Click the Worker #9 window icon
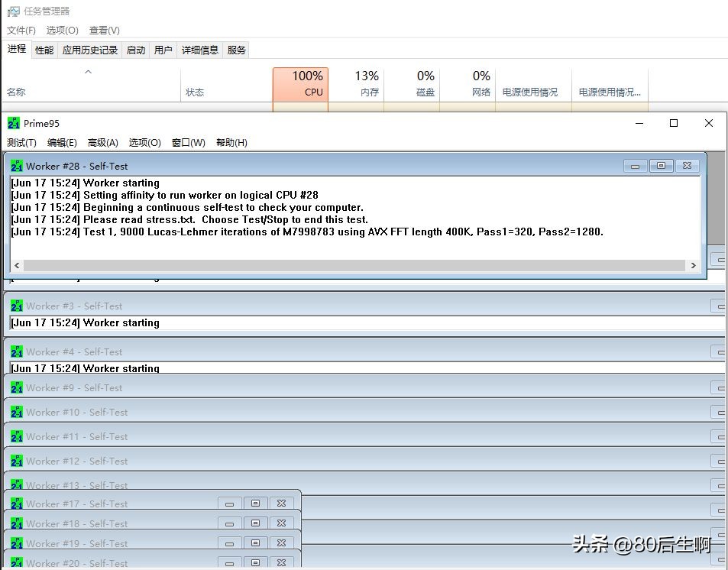Viewport: 728px width, 570px height. click(17, 387)
